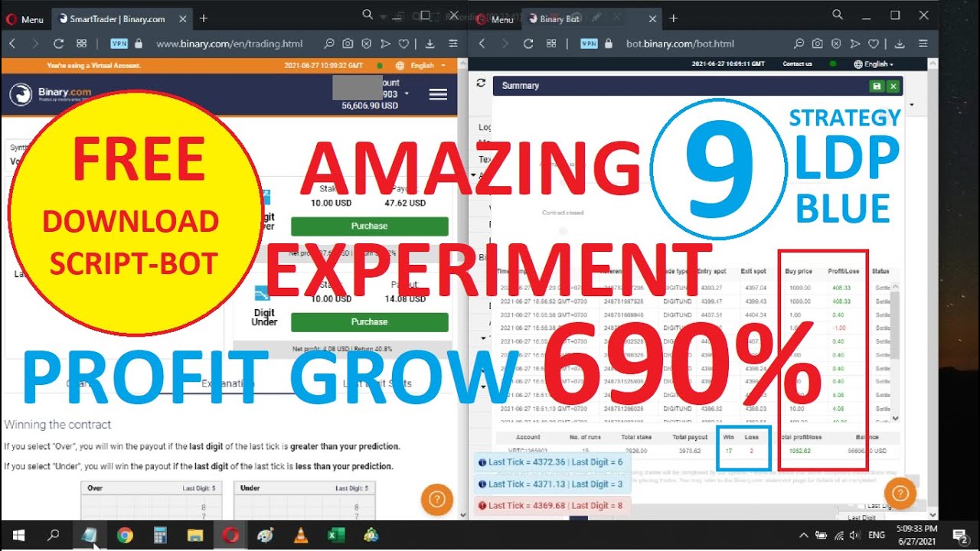Open the notification center

click(x=959, y=536)
